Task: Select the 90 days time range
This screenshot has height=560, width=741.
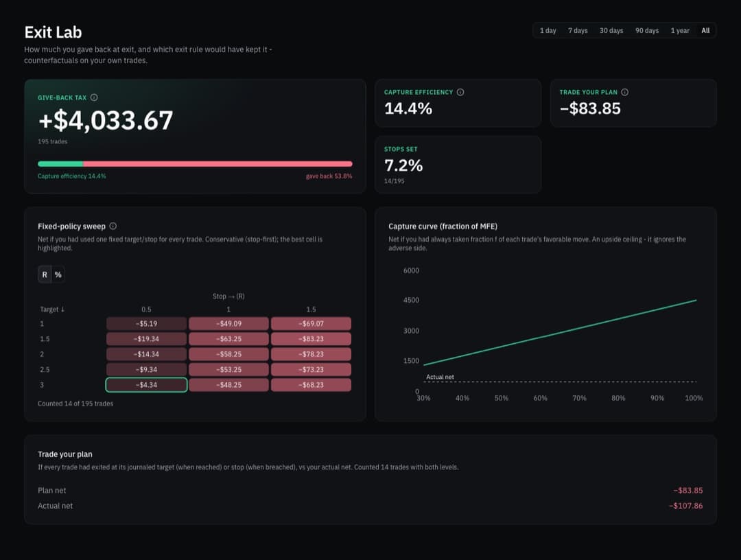Action: pos(646,31)
